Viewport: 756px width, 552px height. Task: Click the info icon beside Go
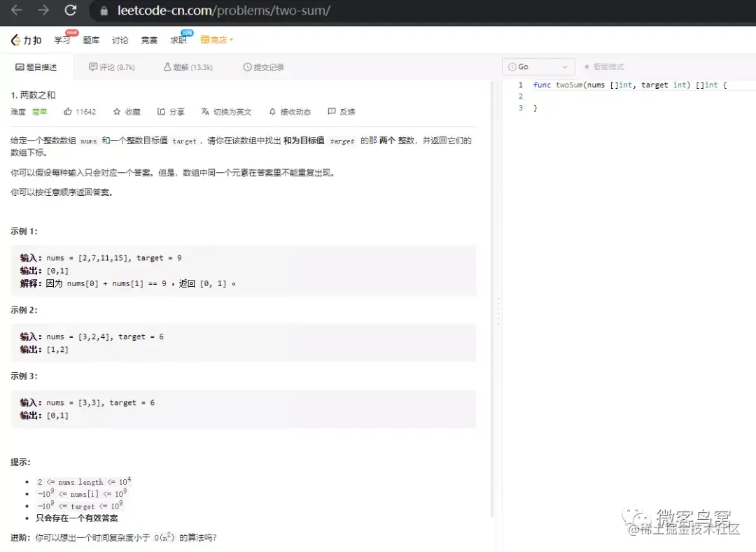tap(512, 67)
